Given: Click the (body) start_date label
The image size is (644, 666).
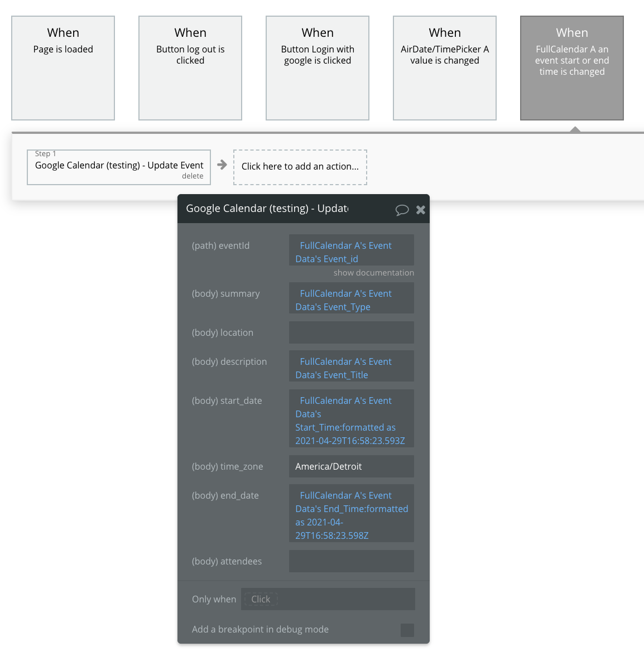Looking at the screenshot, I should coord(227,400).
